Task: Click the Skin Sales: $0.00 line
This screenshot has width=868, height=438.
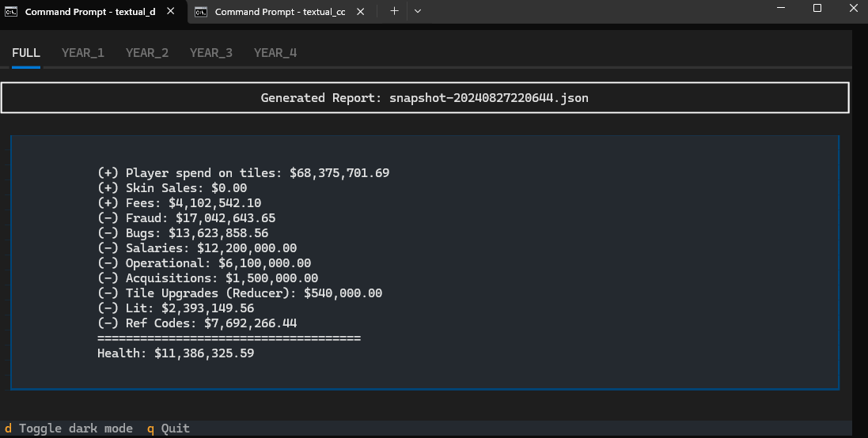Action: [172, 188]
